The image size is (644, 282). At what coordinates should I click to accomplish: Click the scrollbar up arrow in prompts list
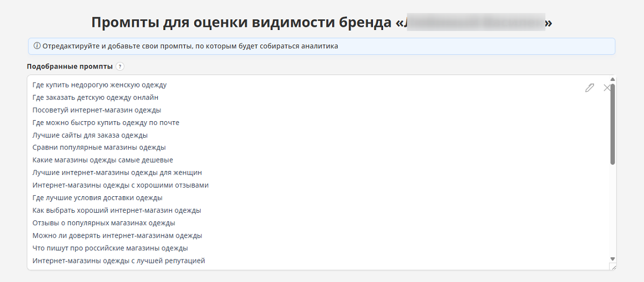[x=612, y=79]
